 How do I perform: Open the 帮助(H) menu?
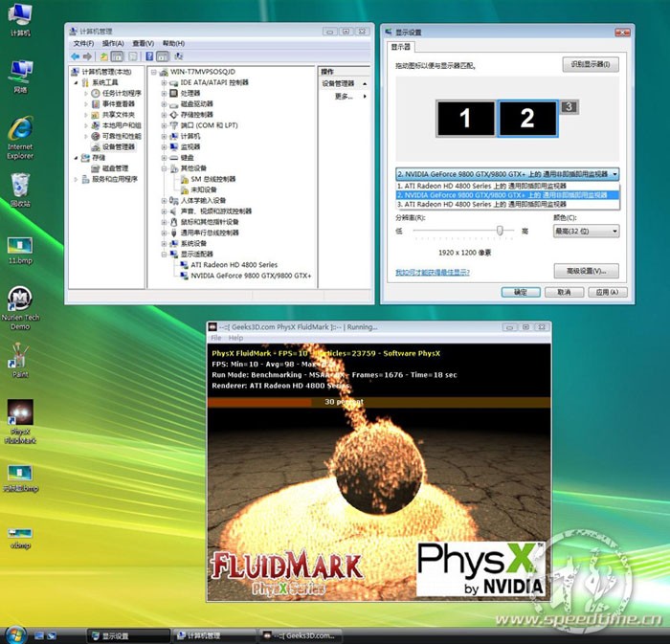pos(173,44)
